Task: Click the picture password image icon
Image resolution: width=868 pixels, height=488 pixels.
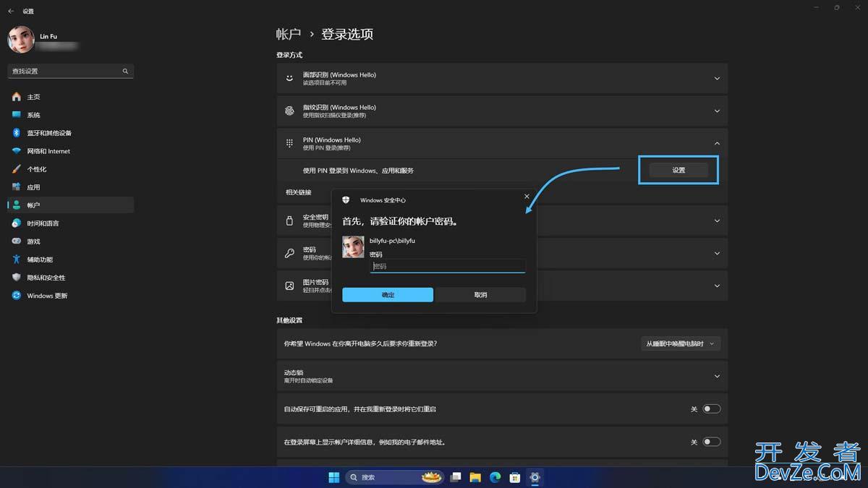Action: click(x=289, y=286)
